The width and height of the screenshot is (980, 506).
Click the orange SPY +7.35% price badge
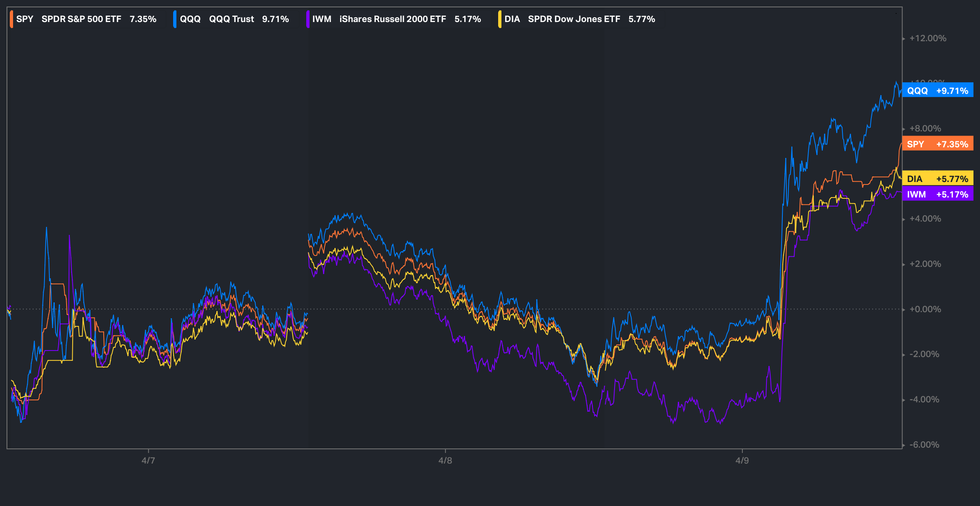[938, 144]
